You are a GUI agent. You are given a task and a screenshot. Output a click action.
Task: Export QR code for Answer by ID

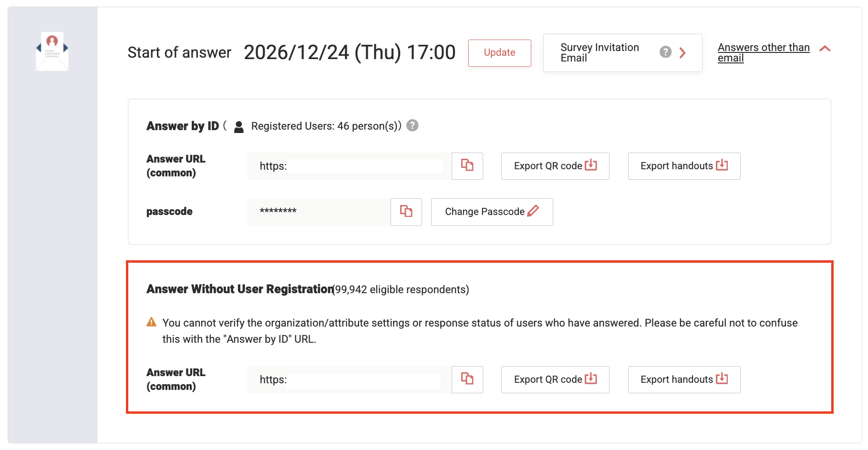[555, 166]
